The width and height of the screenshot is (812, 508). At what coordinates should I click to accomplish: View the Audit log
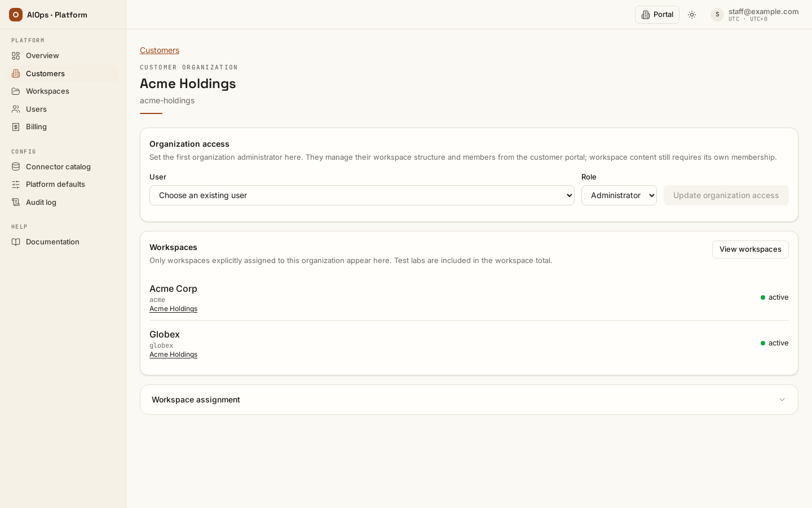pos(63,202)
